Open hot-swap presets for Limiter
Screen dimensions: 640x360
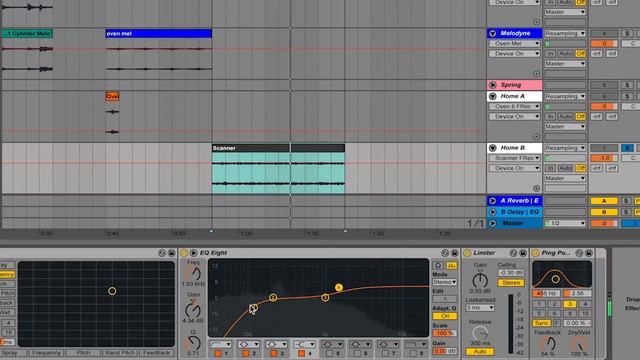[x=513, y=253]
